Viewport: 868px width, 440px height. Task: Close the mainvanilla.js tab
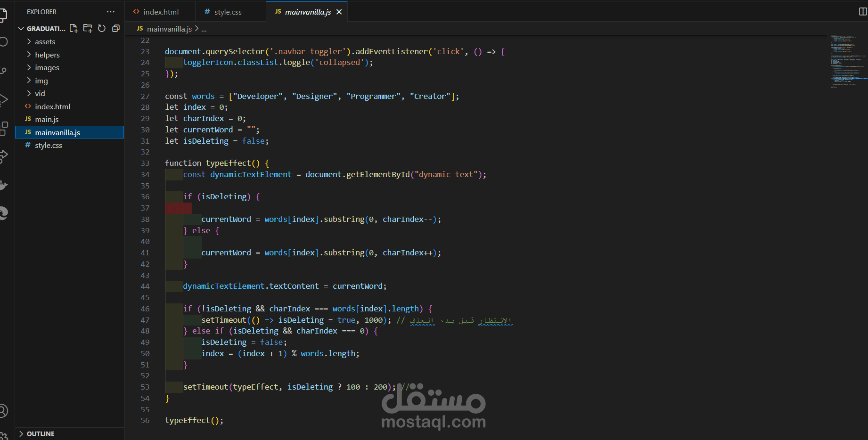tap(339, 12)
